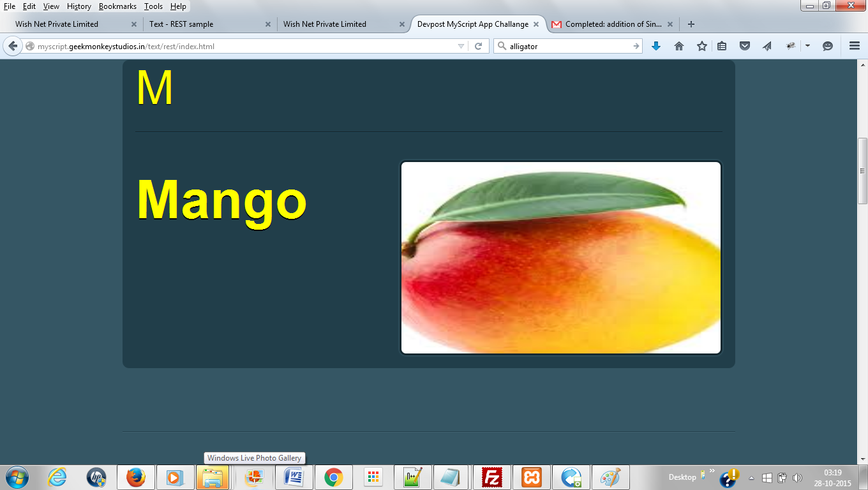Open the Tools menu
This screenshot has height=490, width=868.
click(x=153, y=6)
